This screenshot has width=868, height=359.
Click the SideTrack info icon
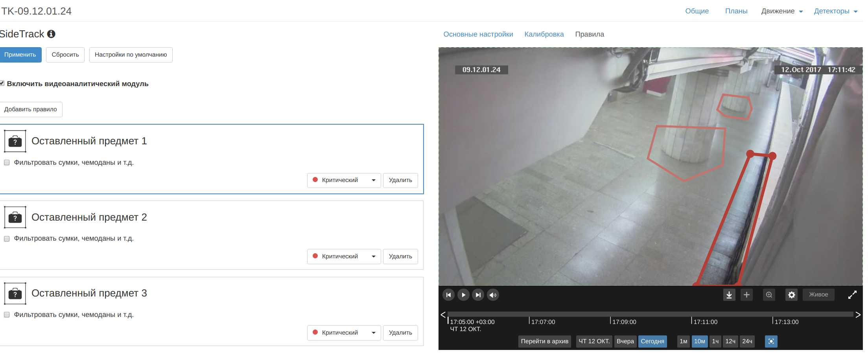click(51, 34)
